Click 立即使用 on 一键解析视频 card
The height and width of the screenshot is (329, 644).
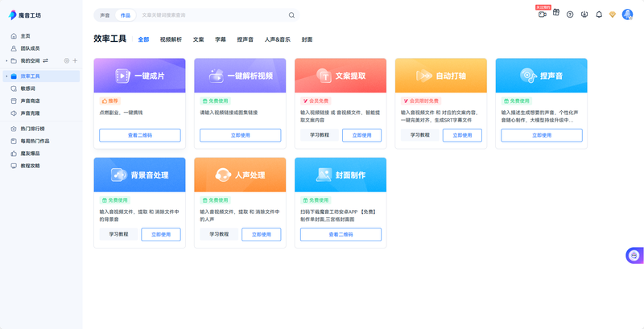point(240,135)
